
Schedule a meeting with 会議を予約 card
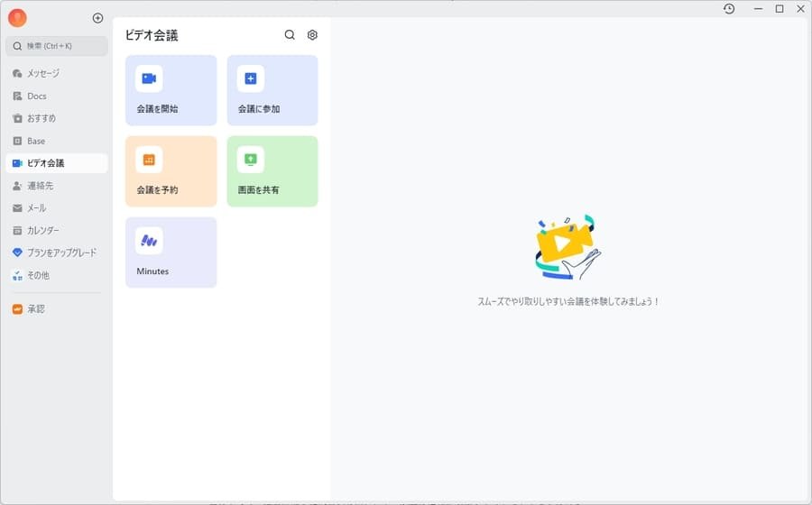tap(171, 171)
